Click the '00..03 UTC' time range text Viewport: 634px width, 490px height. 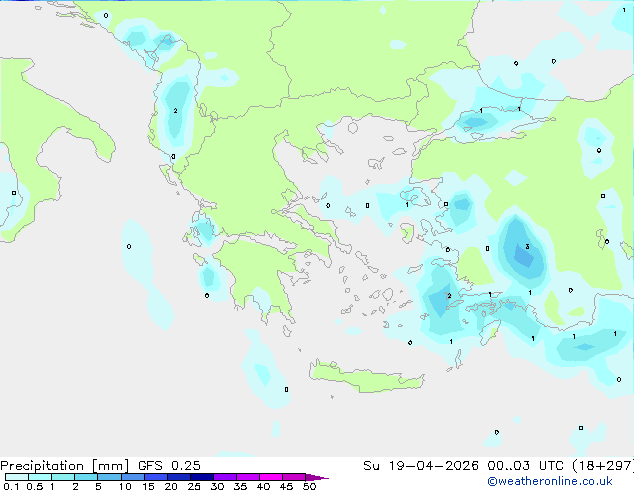(x=525, y=466)
